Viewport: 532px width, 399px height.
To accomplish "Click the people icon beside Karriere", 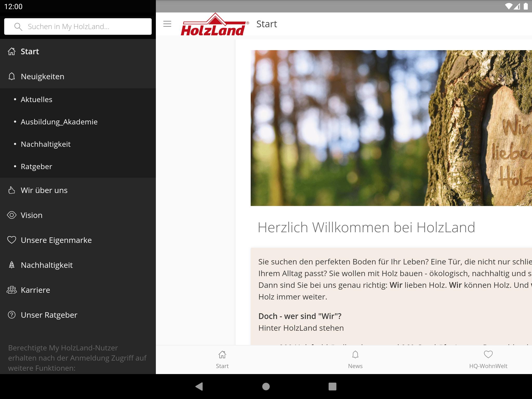I will [12, 290].
